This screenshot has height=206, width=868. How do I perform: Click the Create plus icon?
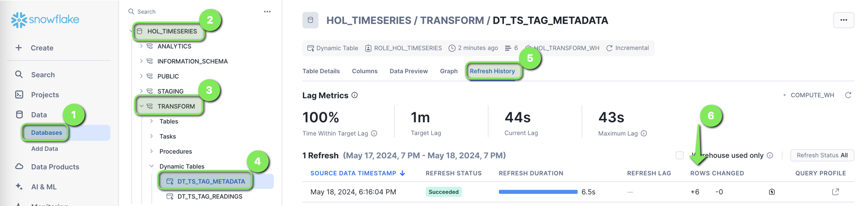tap(19, 48)
